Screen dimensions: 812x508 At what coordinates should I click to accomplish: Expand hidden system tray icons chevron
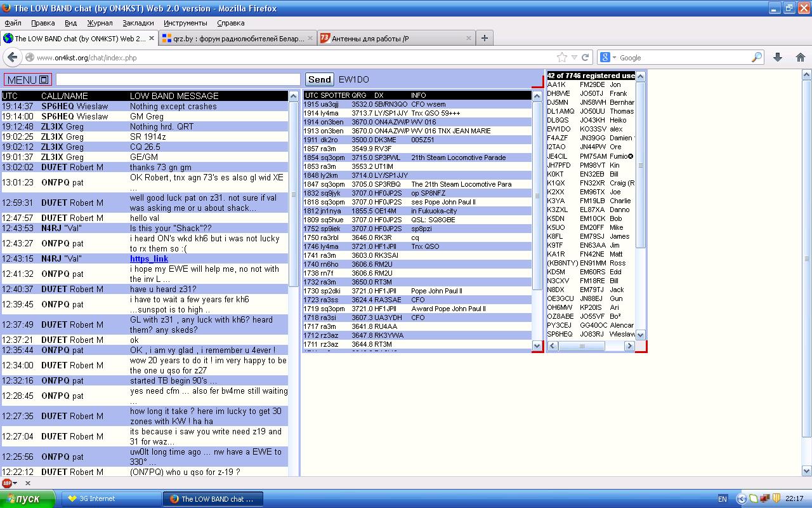click(x=741, y=499)
